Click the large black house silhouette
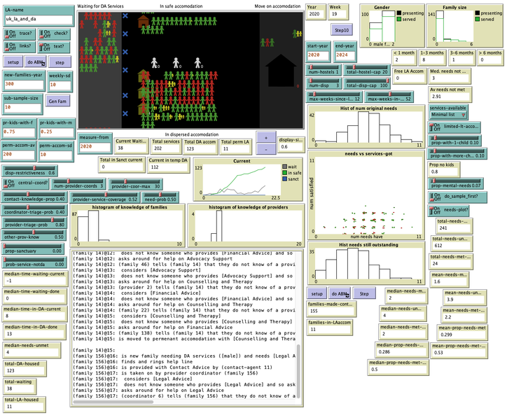This screenshot has height=420, width=507. pos(281,71)
